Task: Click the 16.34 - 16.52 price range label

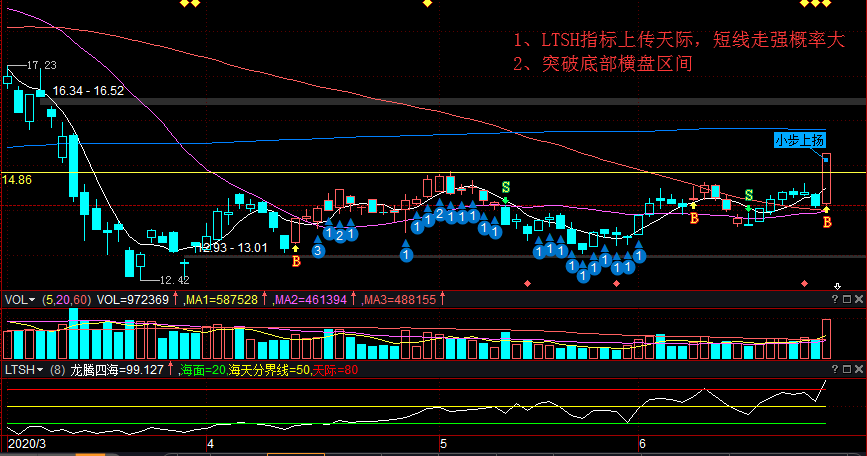Action: pyautogui.click(x=88, y=91)
